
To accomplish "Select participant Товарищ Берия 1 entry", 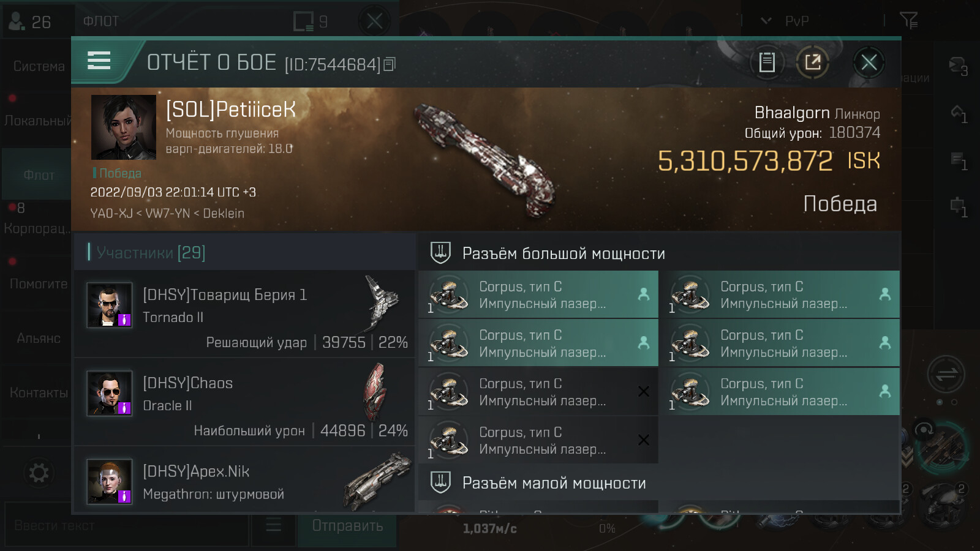I will (x=245, y=313).
